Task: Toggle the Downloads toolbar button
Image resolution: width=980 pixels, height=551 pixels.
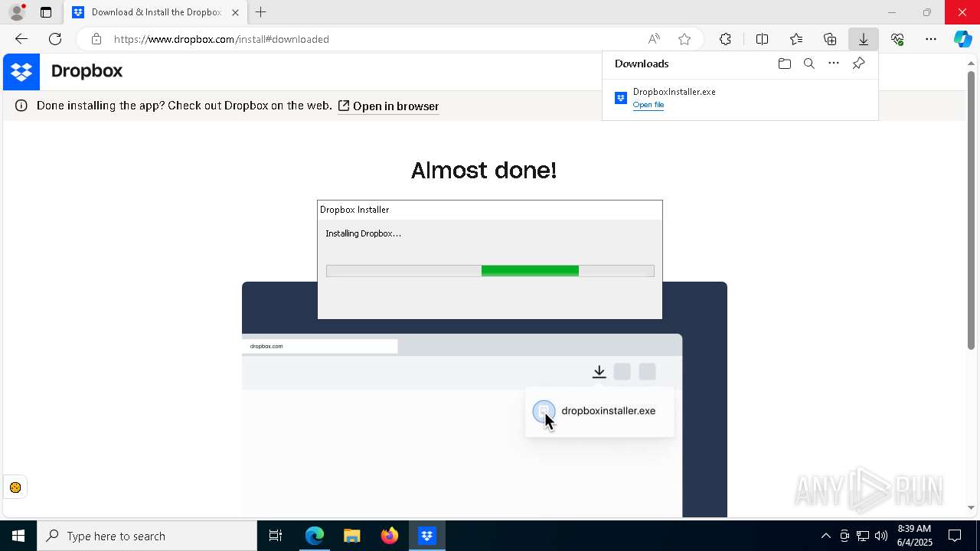Action: coord(864,39)
